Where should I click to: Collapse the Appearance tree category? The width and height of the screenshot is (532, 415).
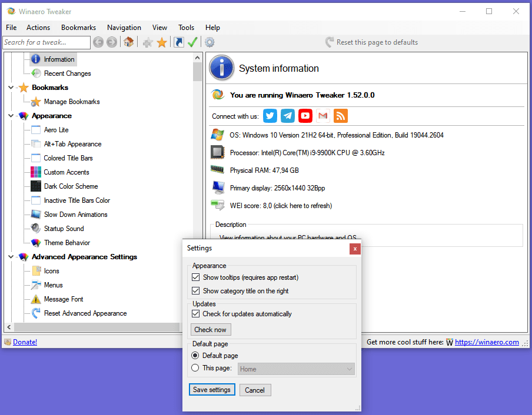[11, 116]
